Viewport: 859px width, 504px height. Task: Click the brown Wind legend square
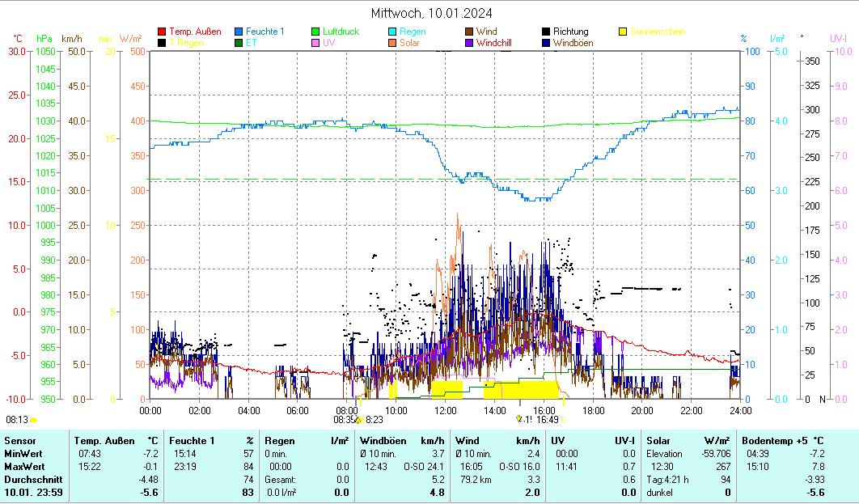470,32
